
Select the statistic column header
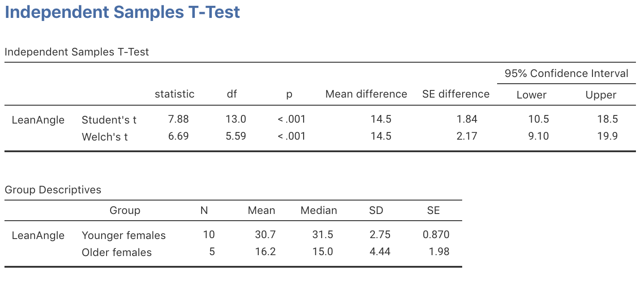pos(175,94)
